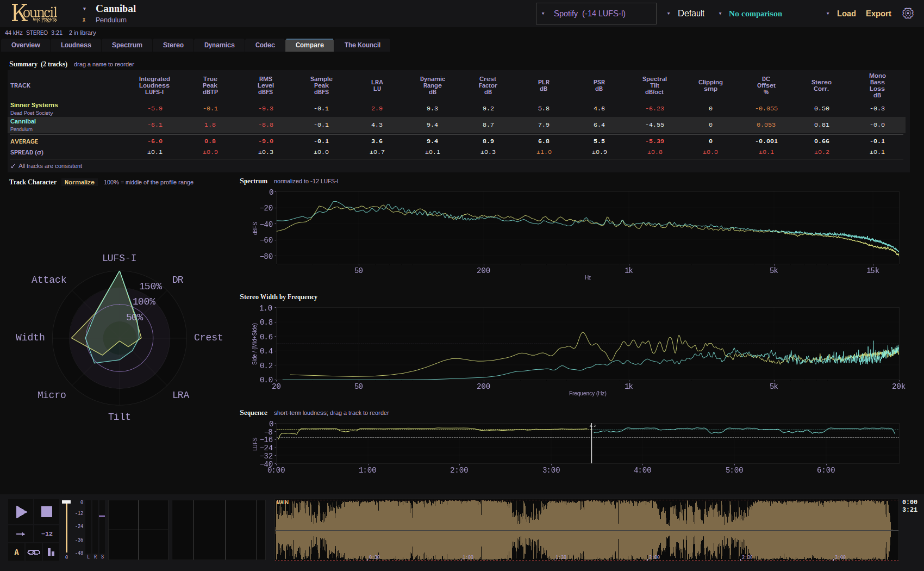924x571 pixels.
Task: Open the track selector dropdown arrow beside Cannibal
Action: 84,9
